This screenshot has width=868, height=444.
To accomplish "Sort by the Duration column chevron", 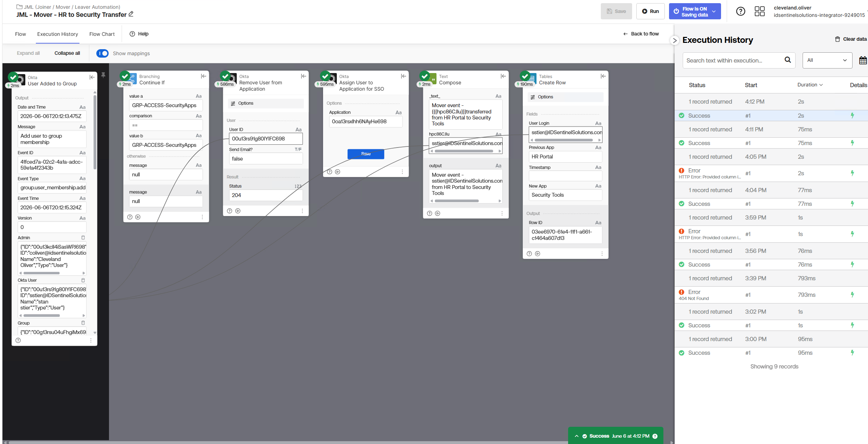I will click(821, 85).
